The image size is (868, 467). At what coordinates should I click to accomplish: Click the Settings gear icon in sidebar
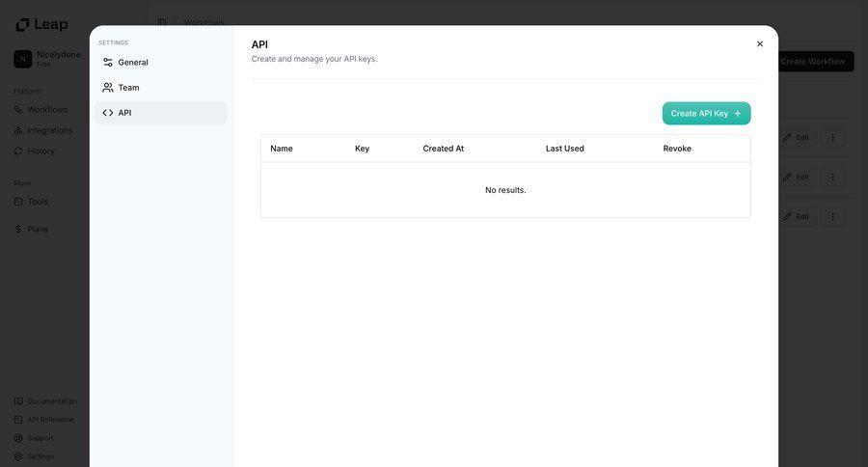(18, 456)
